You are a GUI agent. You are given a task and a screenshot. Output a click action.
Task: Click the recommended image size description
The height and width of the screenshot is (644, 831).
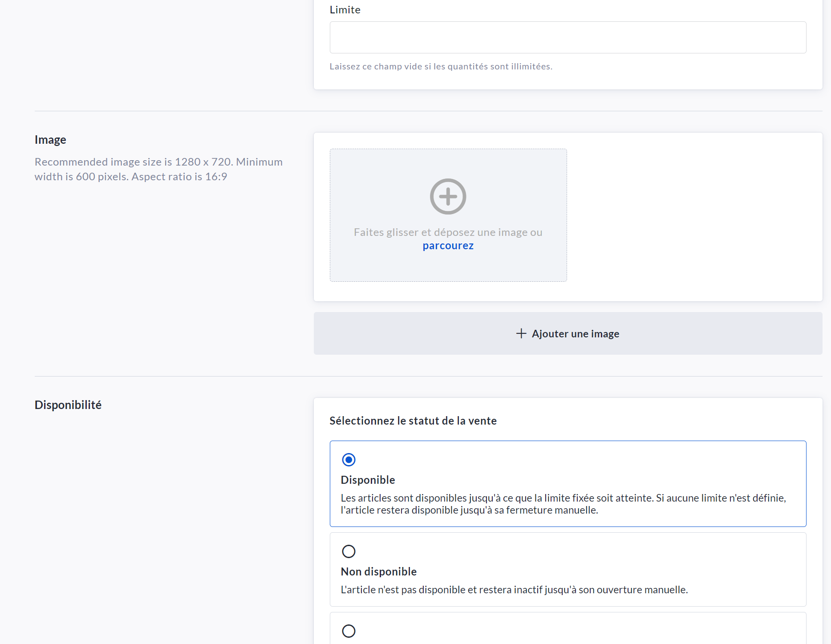(158, 169)
